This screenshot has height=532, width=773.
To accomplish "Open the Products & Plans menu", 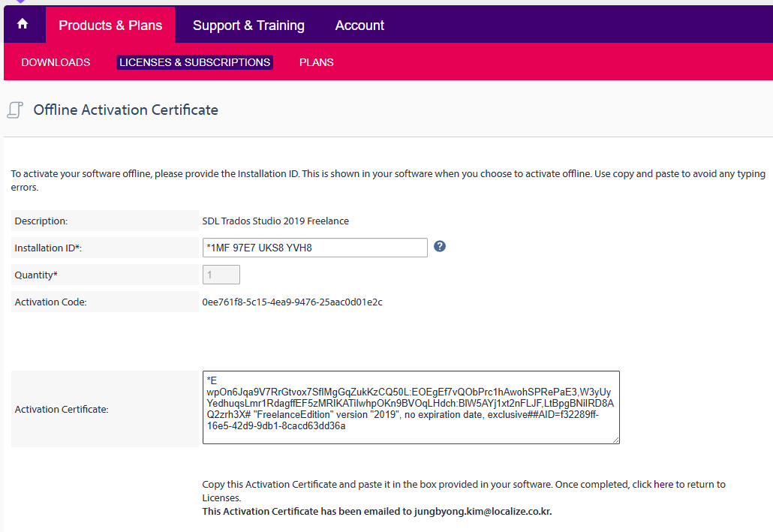I will [110, 25].
